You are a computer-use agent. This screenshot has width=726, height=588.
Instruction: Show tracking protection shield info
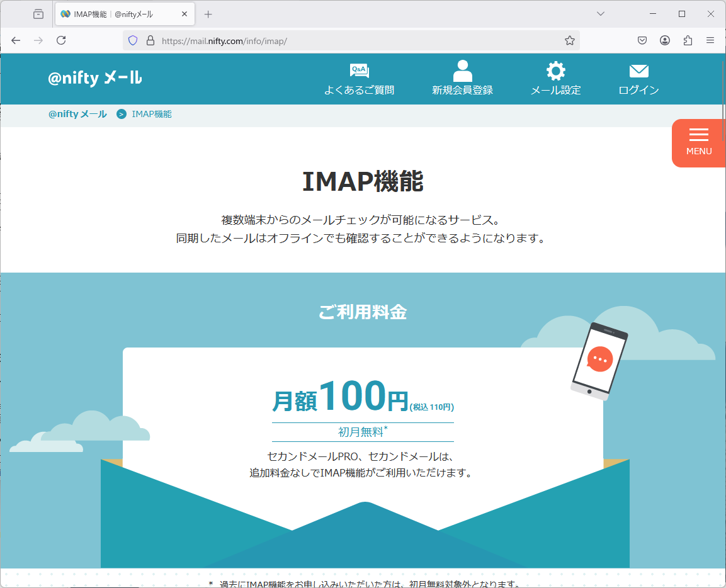133,40
